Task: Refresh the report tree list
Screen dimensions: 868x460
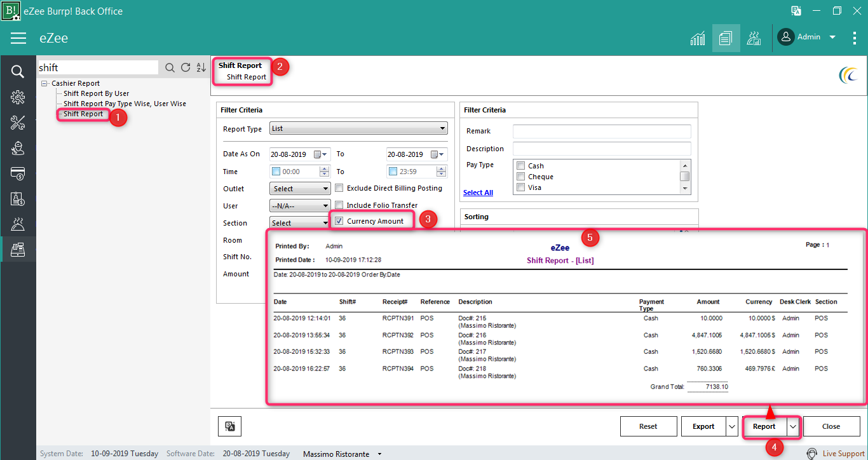Action: click(x=186, y=68)
